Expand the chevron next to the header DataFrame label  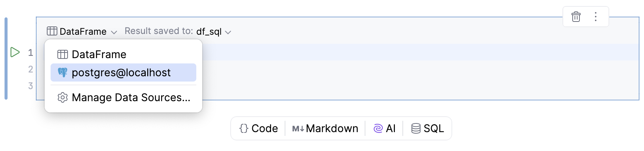(114, 32)
